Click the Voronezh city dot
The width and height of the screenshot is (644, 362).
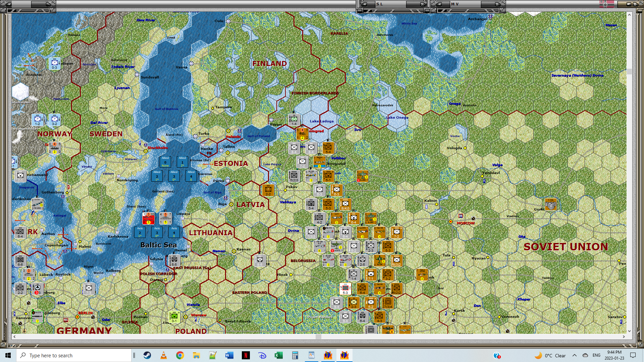click(499, 317)
